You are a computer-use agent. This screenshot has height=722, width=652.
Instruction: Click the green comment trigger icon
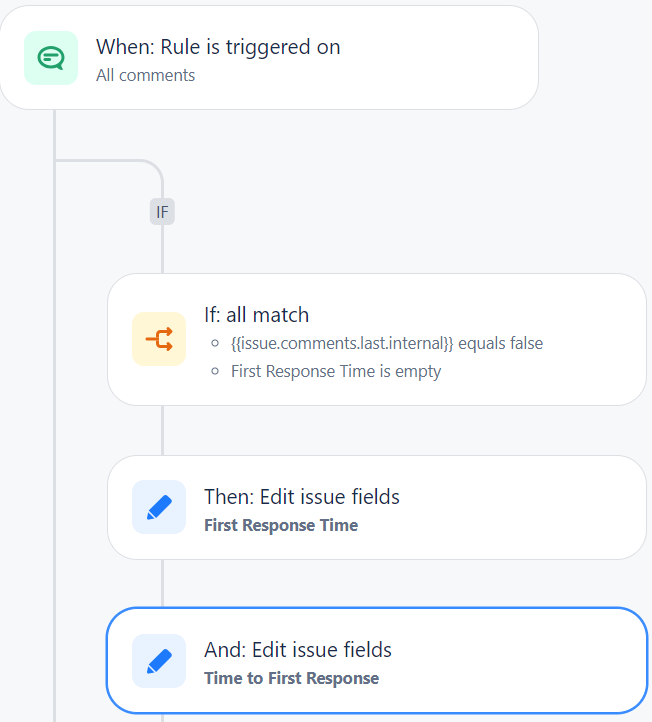pyautogui.click(x=51, y=58)
